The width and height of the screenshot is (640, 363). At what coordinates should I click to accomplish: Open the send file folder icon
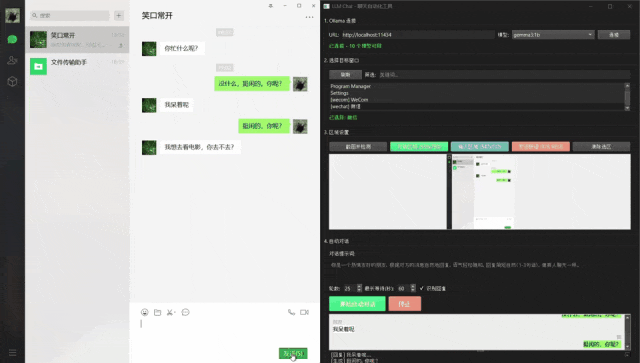coord(158,312)
